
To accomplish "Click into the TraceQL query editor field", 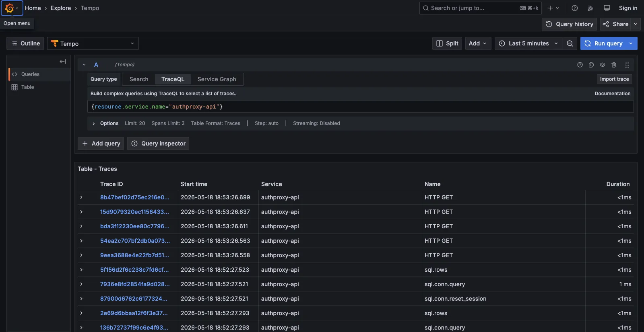I will (x=360, y=107).
